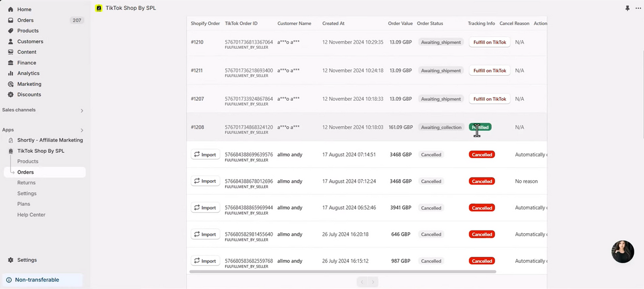This screenshot has height=289, width=644.
Task: Open Returns under TikTok Shop By SPL
Action: (x=26, y=183)
